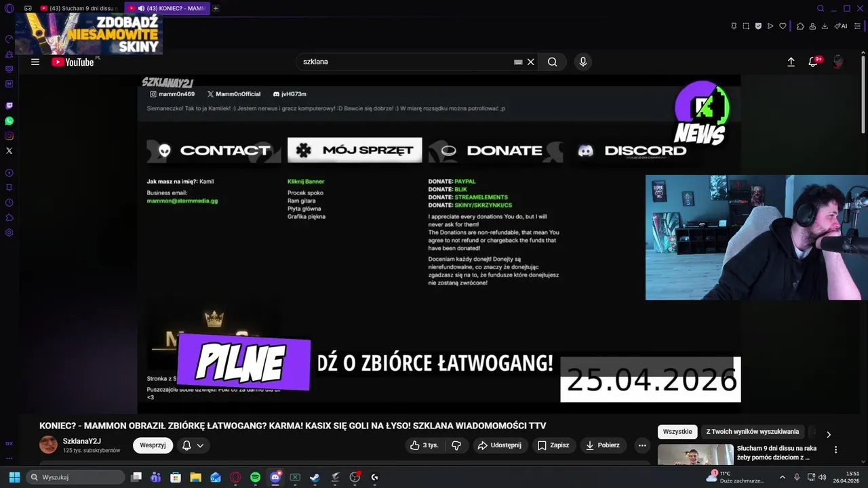Image resolution: width=868 pixels, height=488 pixels.
Task: Submit search with the magnifier button
Action: pos(553,62)
